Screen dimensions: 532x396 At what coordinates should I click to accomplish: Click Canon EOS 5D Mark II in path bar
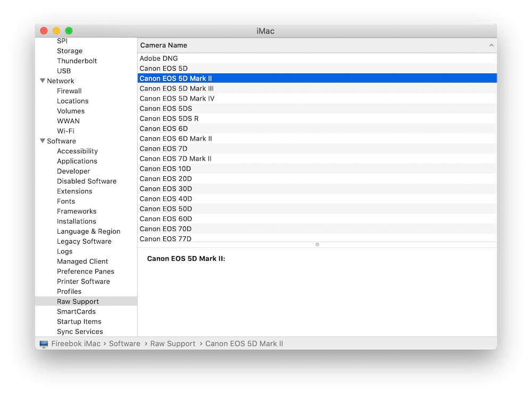244,344
